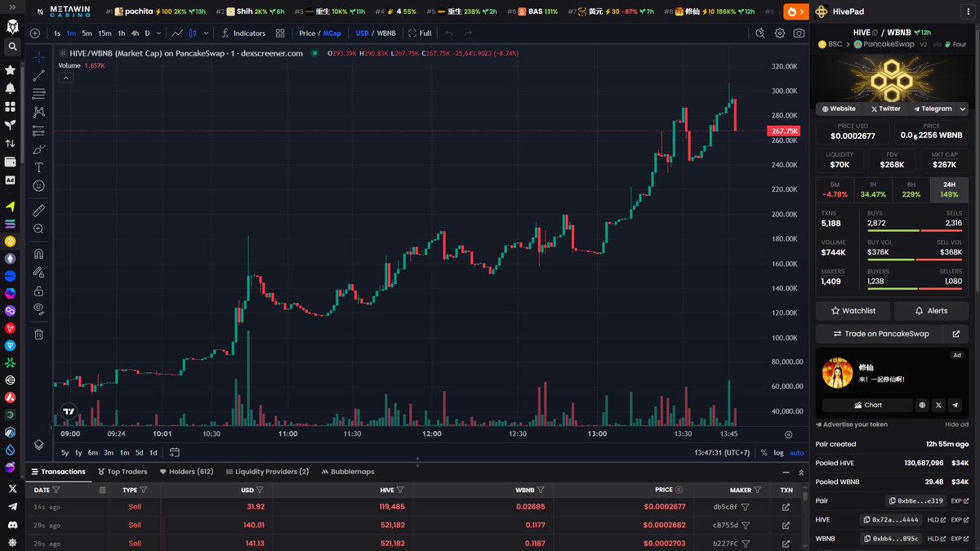This screenshot has height=551, width=980.
Task: Open the USD column filter
Action: click(260, 490)
